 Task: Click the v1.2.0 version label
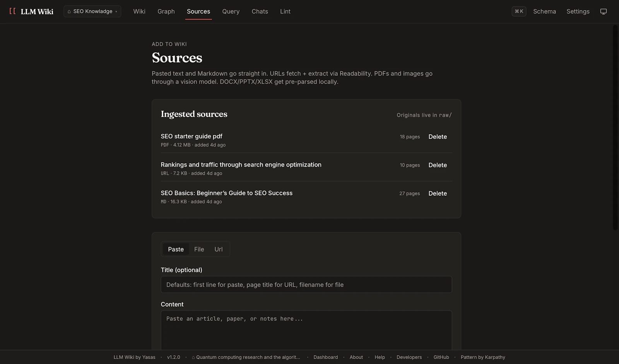pos(173,357)
